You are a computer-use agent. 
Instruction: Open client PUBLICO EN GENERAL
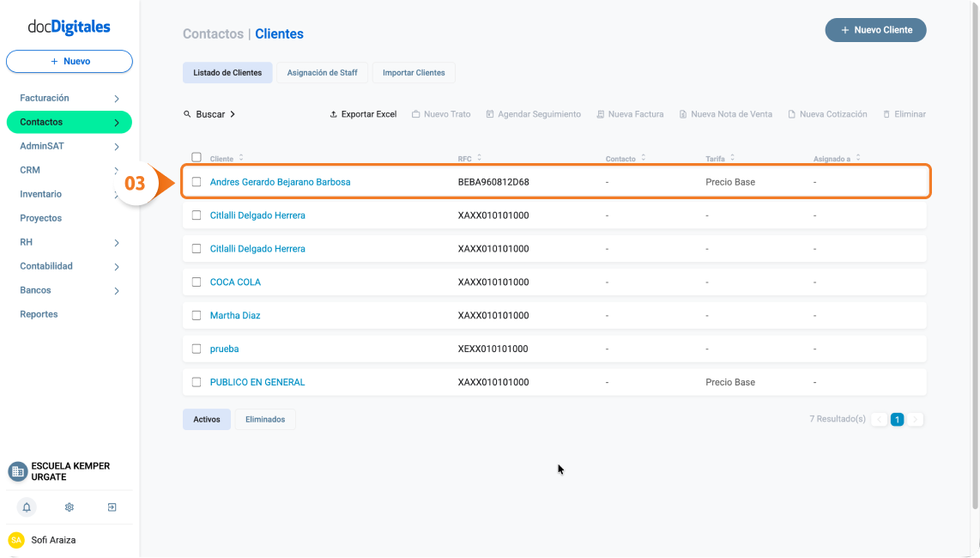coord(257,382)
